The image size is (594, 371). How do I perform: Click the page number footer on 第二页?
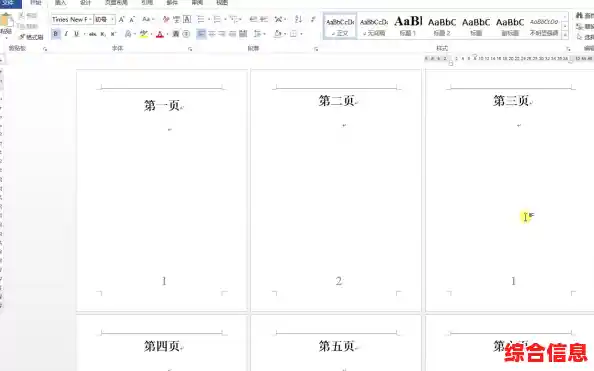[x=339, y=281]
